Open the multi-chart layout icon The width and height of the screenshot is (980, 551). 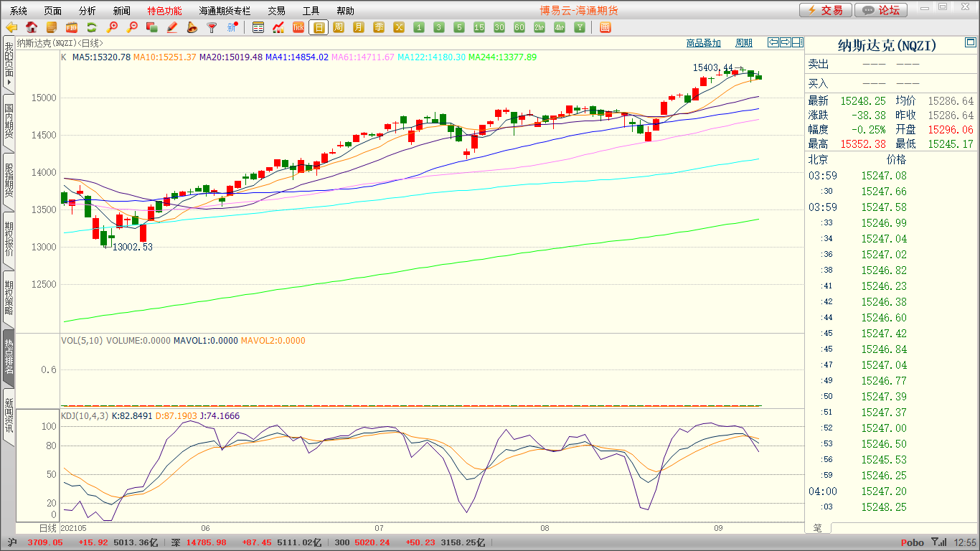click(x=605, y=28)
